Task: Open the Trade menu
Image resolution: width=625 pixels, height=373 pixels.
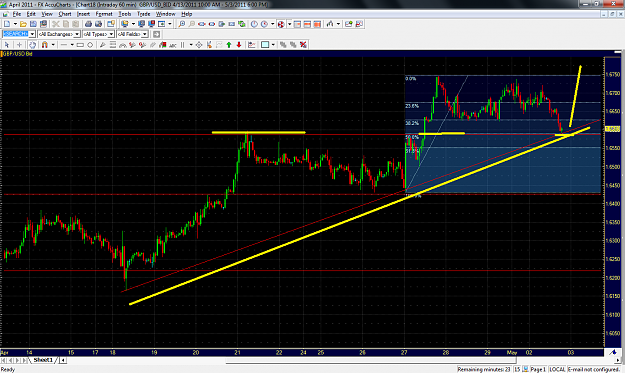Action: 143,14
